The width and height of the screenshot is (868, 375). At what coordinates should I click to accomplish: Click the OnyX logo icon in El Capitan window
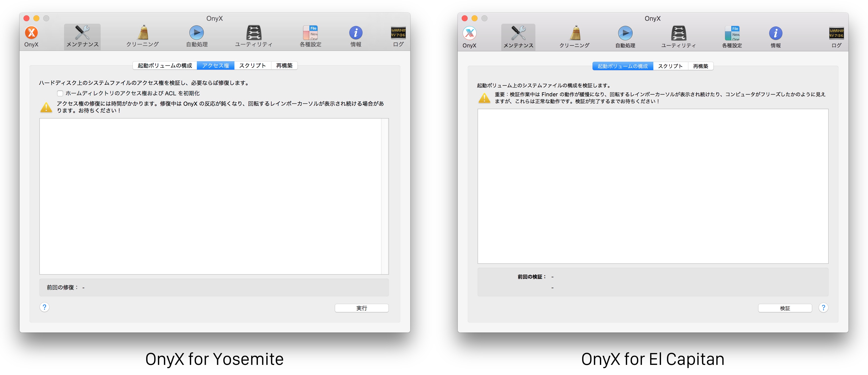coord(469,33)
